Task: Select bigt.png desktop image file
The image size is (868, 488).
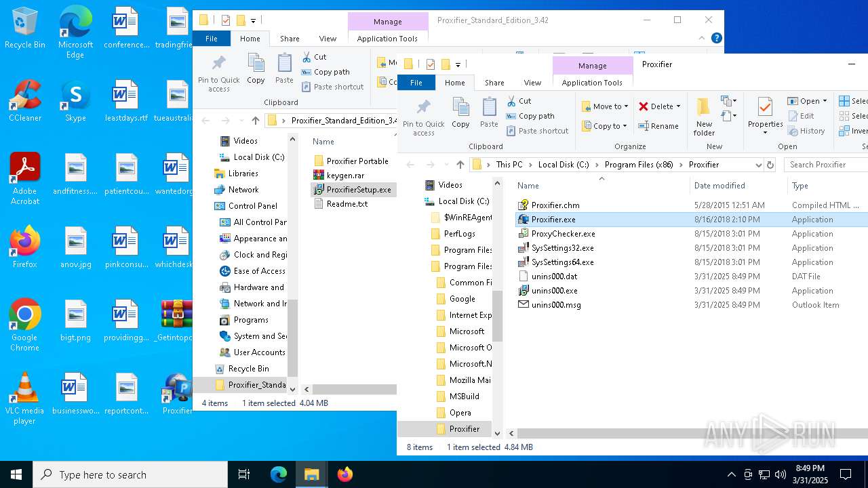Action: point(75,320)
